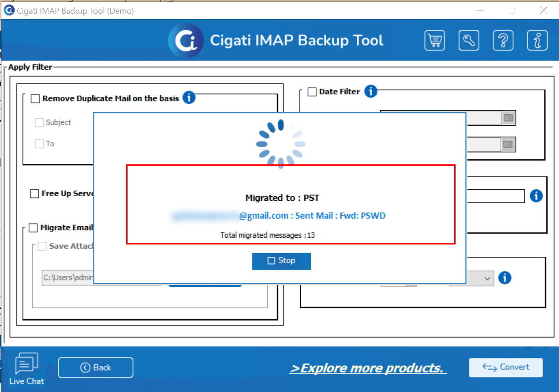The image size is (559, 392).
Task: Follow the Explore more products link
Action: pos(368,368)
